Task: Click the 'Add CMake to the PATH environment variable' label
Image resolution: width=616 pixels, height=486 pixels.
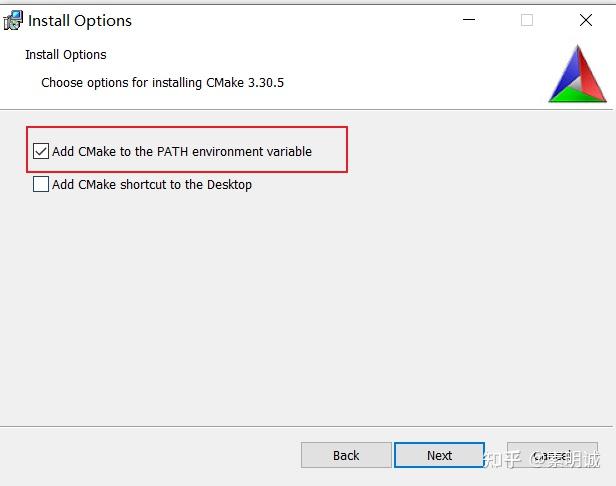Action: (182, 152)
